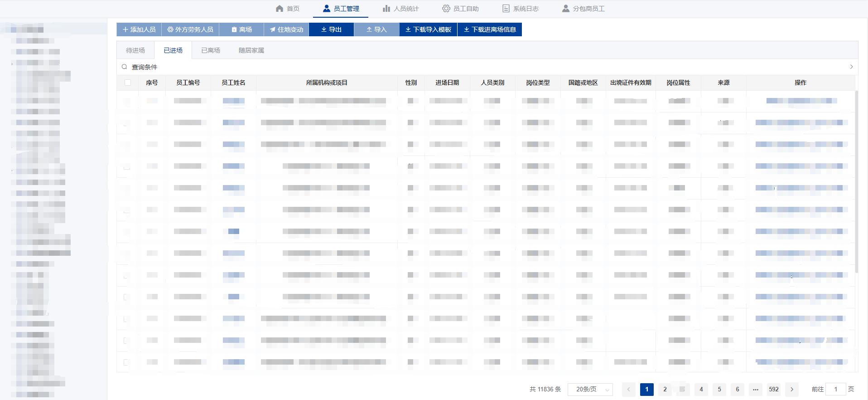This screenshot has width=868, height=400.
Task: Jump to last page 592
Action: [774, 389]
